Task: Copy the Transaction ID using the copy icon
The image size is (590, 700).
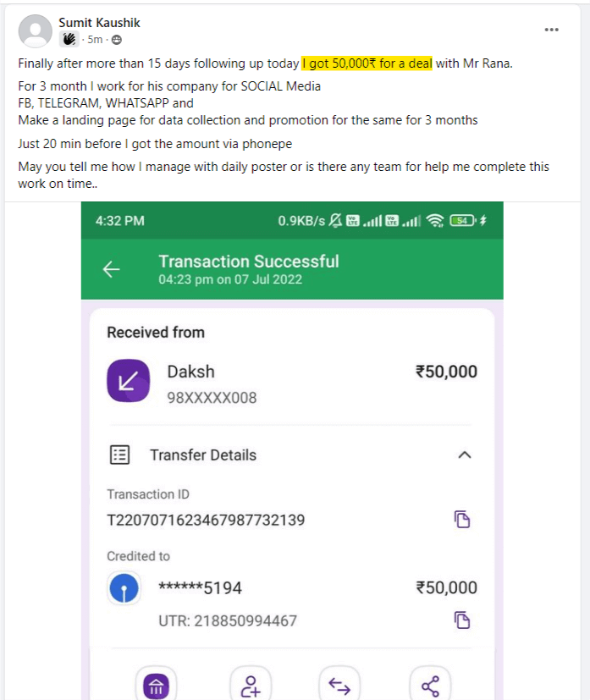Action: pos(462,519)
